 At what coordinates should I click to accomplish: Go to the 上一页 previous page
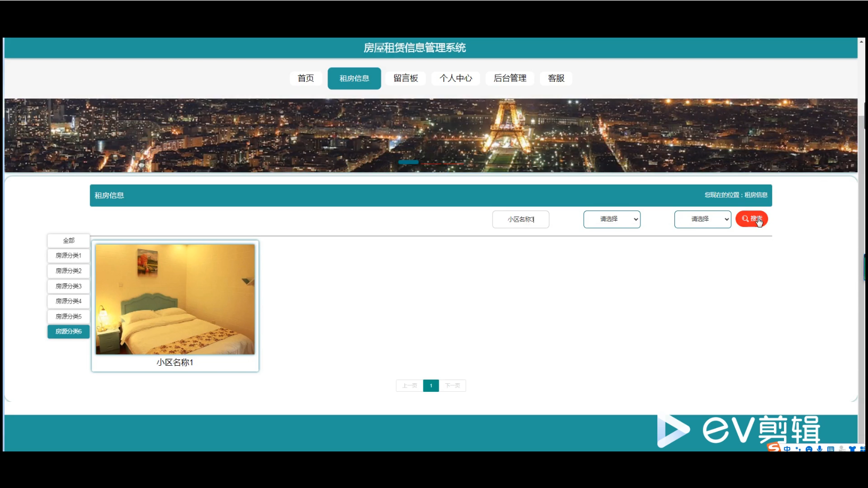coord(410,385)
